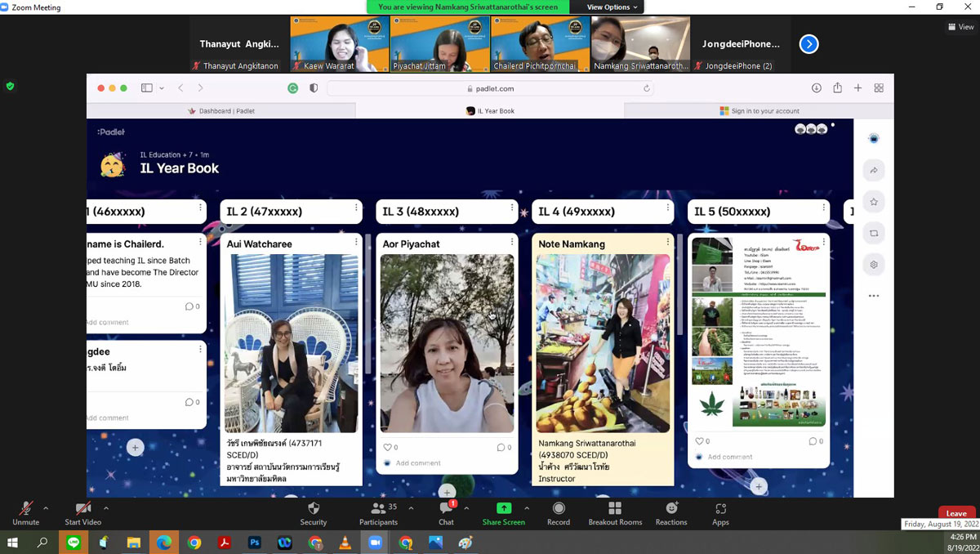Viewport: 980px width, 554px height.
Task: Like the Aor Piyachat post heart
Action: click(387, 447)
